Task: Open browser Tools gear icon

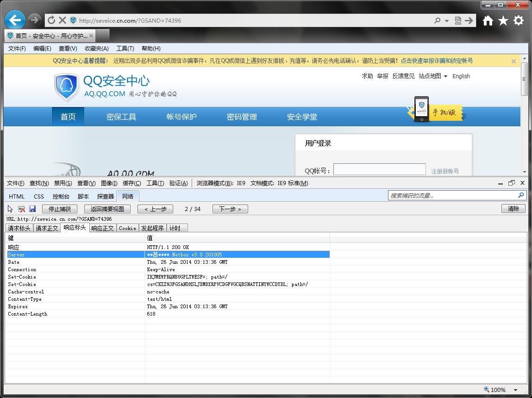Action: 519,20
